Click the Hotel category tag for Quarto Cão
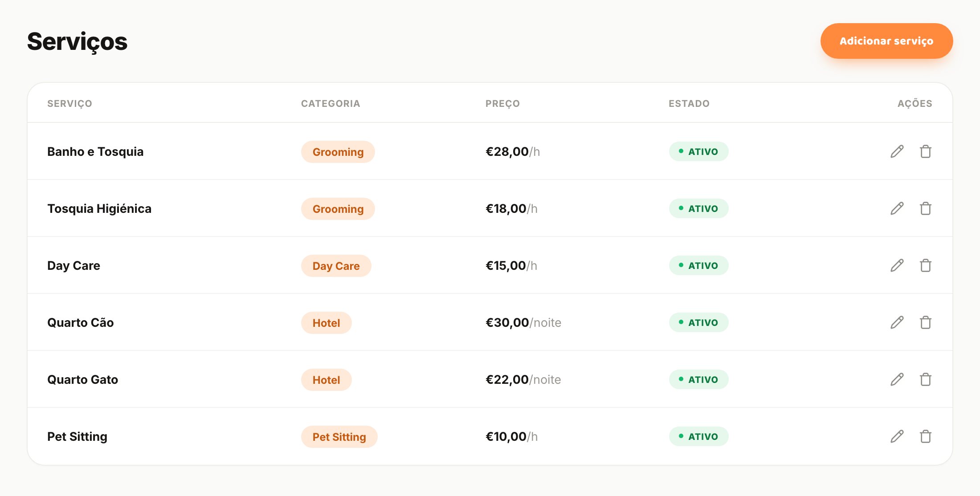This screenshot has height=496, width=980. [x=327, y=323]
